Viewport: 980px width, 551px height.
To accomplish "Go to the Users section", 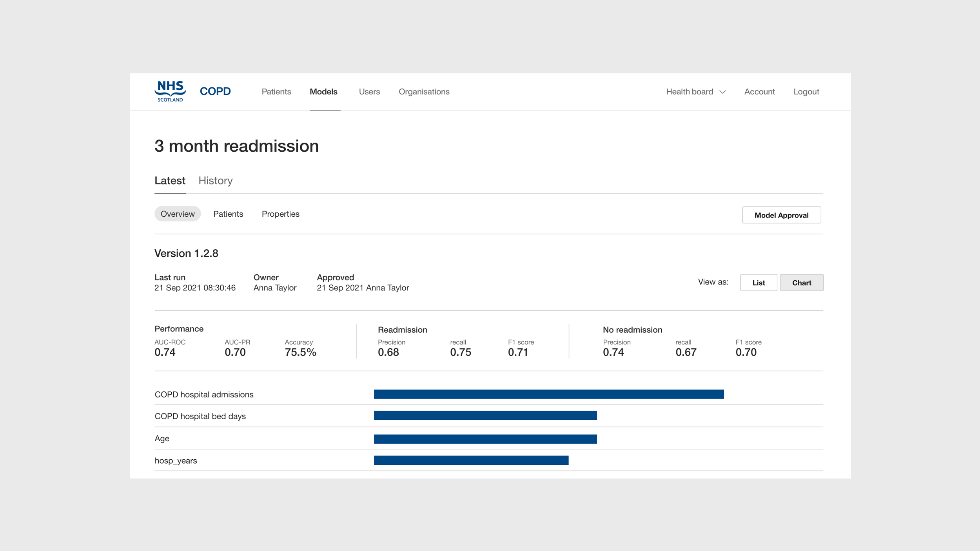I will tap(369, 91).
